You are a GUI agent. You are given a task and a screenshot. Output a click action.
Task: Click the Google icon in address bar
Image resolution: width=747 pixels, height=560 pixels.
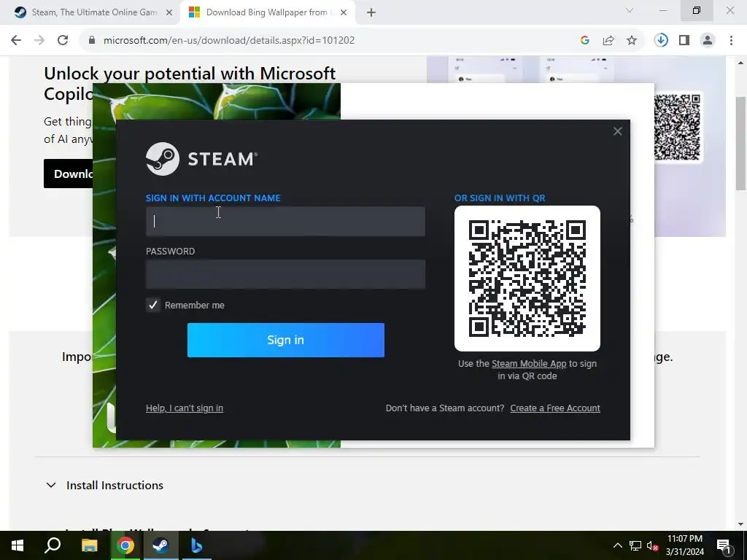[585, 41]
